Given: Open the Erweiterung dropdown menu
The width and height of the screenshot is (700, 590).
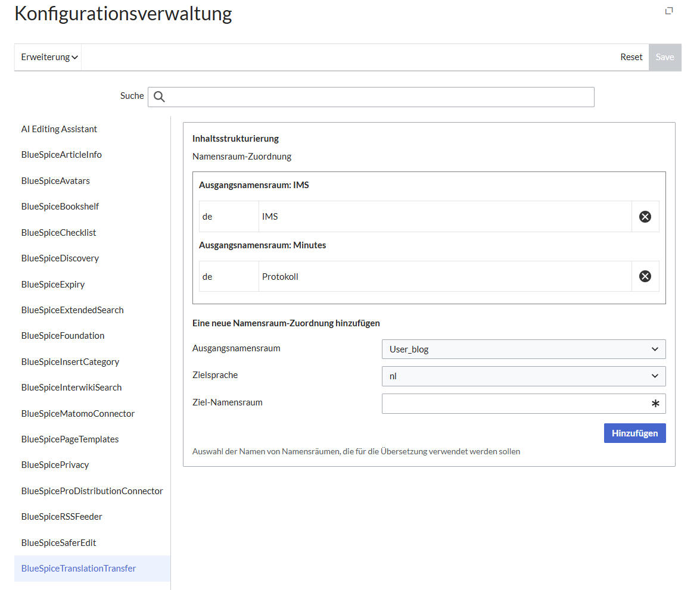Looking at the screenshot, I should click(x=49, y=57).
